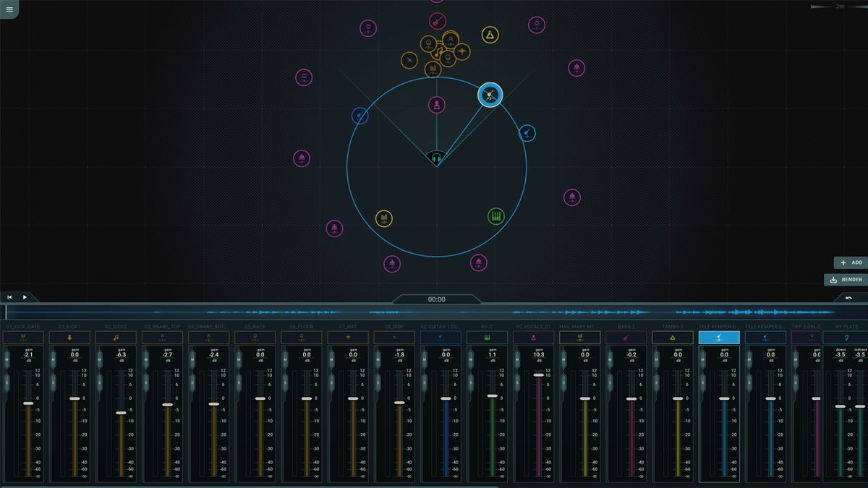Mute the 01_KICK_GATE channel
868x488 pixels.
point(6,359)
